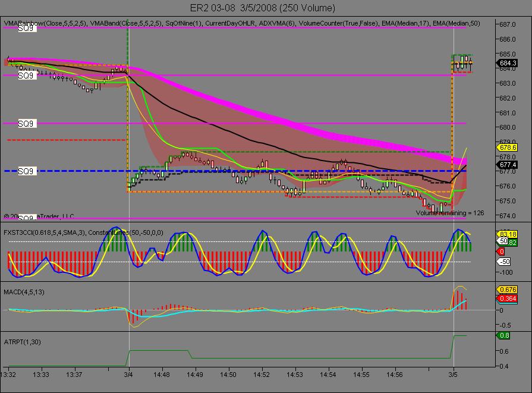The height and width of the screenshot is (393, 532).
Task: Click the 14:53 time axis label
Action: (x=294, y=375)
